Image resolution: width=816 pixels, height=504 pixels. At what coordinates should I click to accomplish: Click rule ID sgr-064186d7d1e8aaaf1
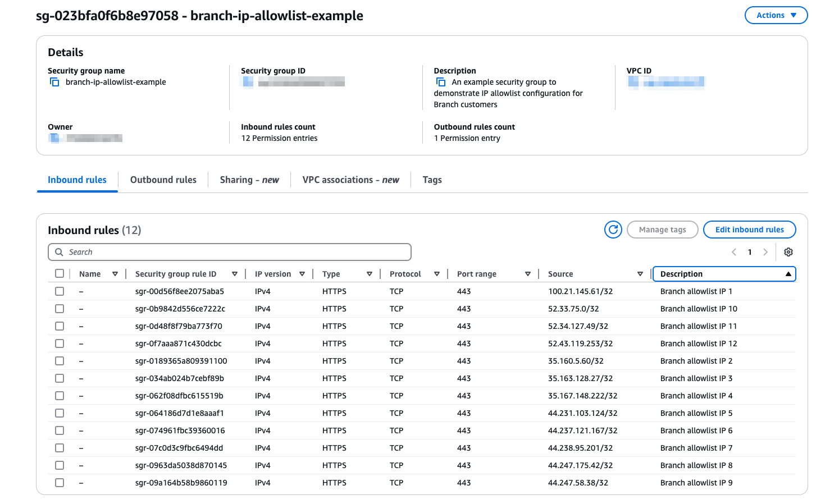coord(180,413)
